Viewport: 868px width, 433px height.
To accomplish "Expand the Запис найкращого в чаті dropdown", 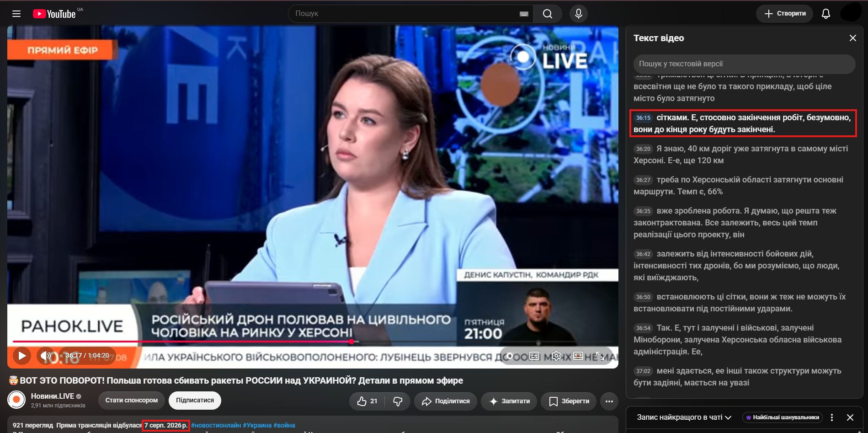I will (x=684, y=417).
